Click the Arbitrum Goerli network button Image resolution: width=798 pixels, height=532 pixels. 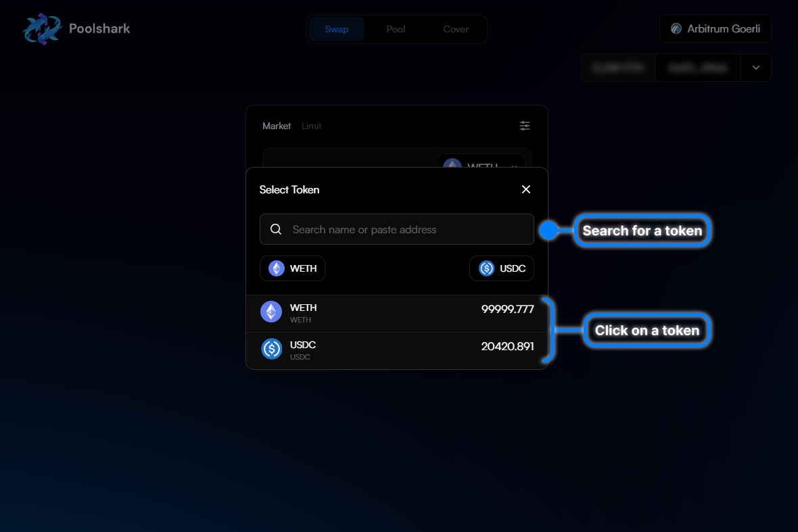[715, 28]
